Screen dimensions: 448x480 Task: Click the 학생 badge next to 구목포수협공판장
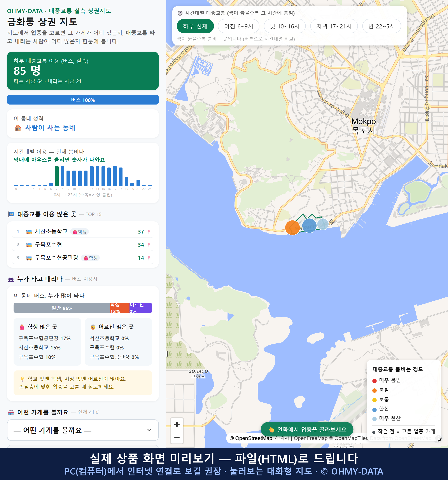pos(91,258)
